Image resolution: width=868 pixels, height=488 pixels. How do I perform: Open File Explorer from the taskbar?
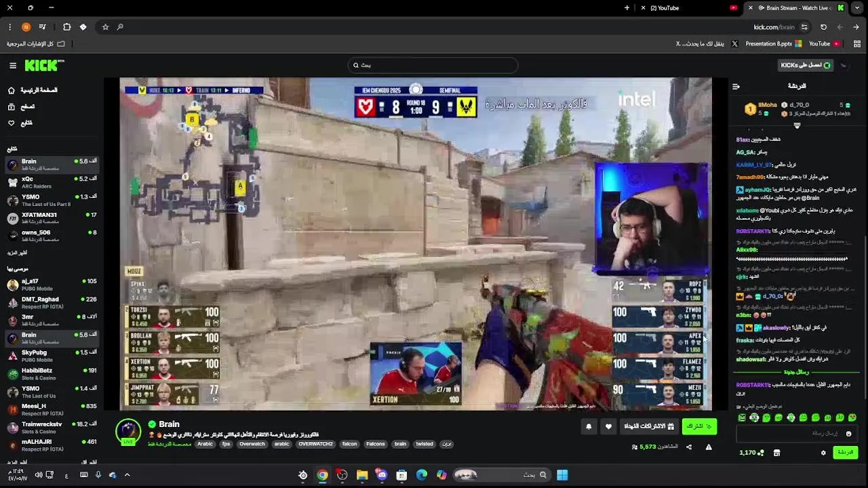click(362, 475)
